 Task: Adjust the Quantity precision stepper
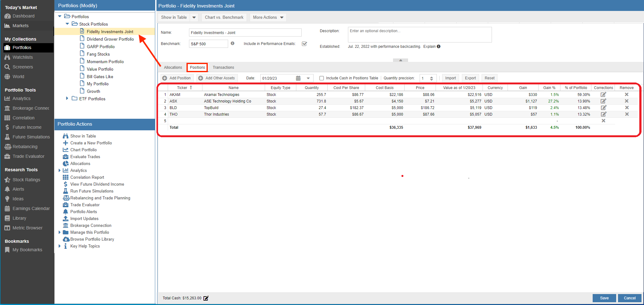point(432,78)
